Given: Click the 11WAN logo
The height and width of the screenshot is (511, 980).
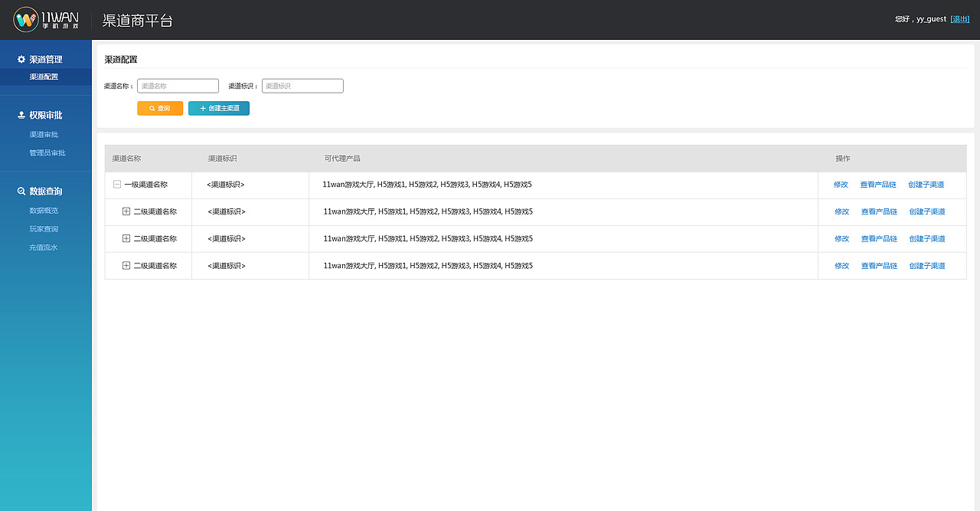Looking at the screenshot, I should [45, 20].
